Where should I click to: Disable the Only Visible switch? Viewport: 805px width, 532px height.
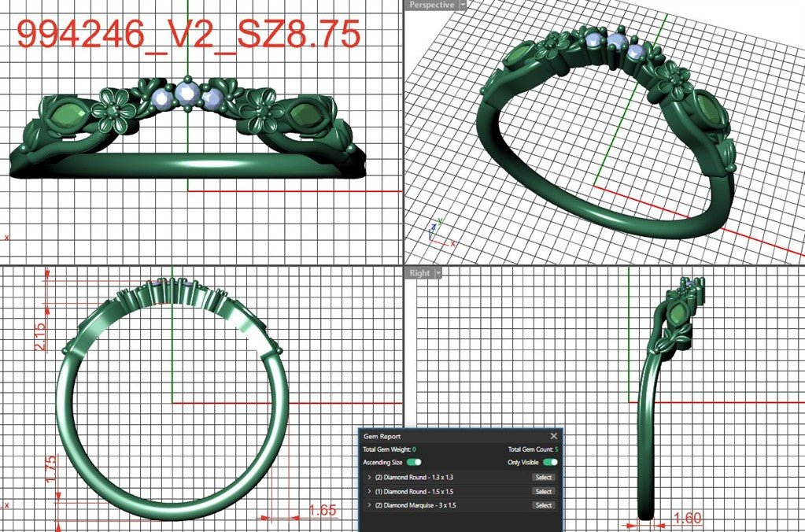coord(550,462)
